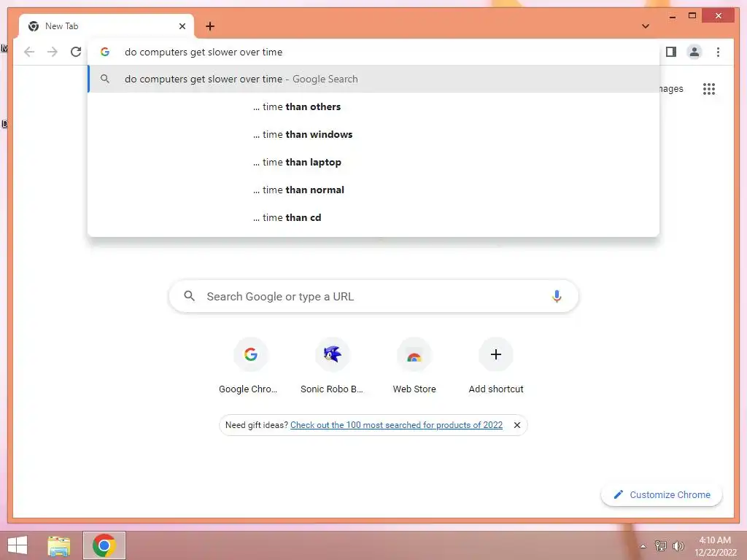Image resolution: width=747 pixels, height=560 pixels.
Task: Click the Customize Chrome button
Action: pos(662,495)
